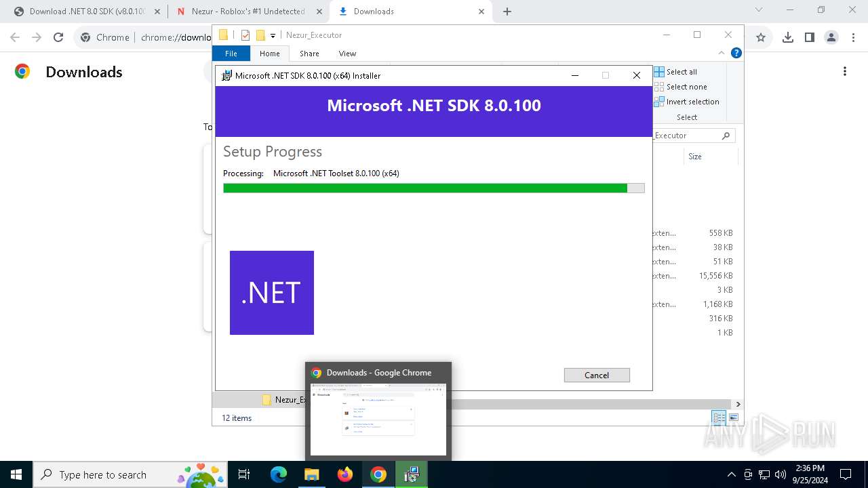Click taskbar search box
Viewport: 868px width, 488px height.
pyautogui.click(x=129, y=474)
